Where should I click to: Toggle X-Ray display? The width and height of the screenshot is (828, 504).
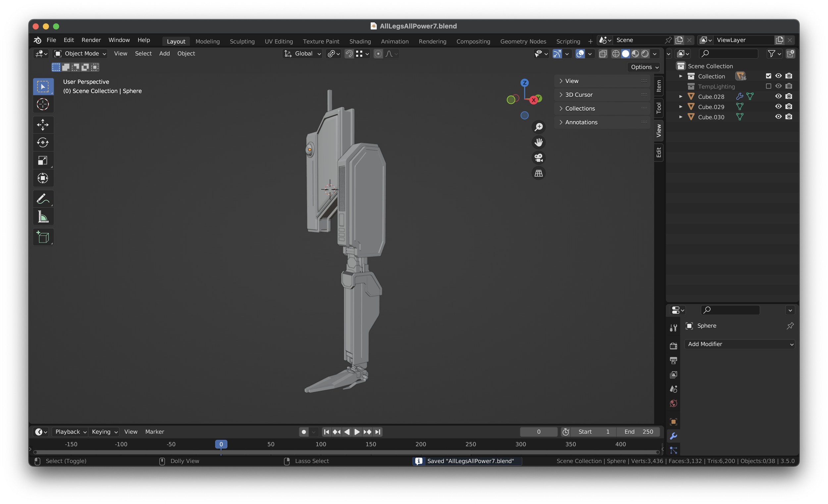click(603, 54)
